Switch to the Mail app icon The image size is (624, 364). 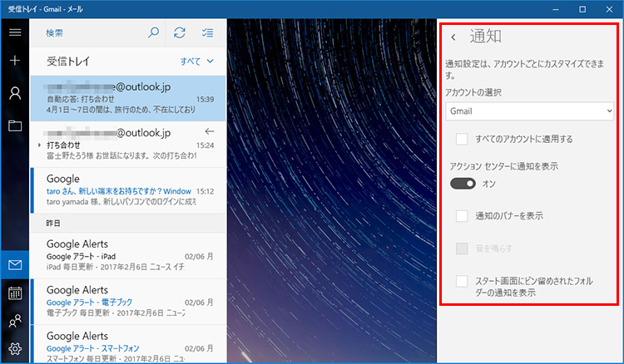pos(15,264)
